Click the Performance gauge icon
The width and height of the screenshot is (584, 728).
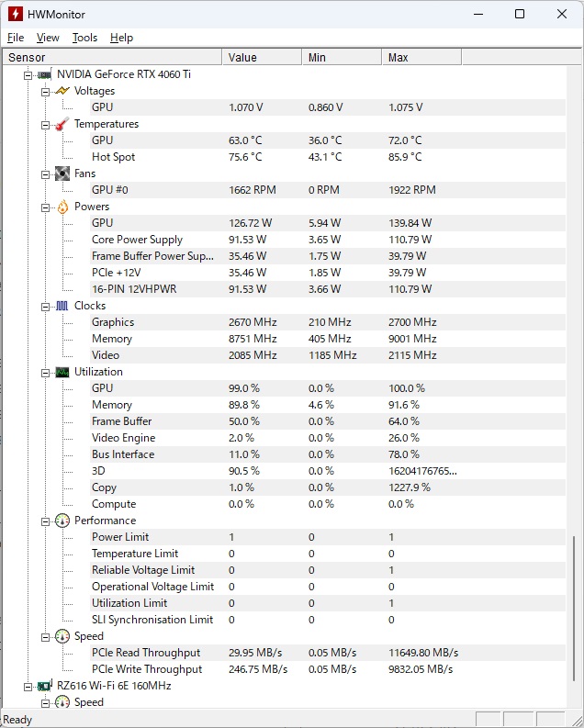[62, 521]
